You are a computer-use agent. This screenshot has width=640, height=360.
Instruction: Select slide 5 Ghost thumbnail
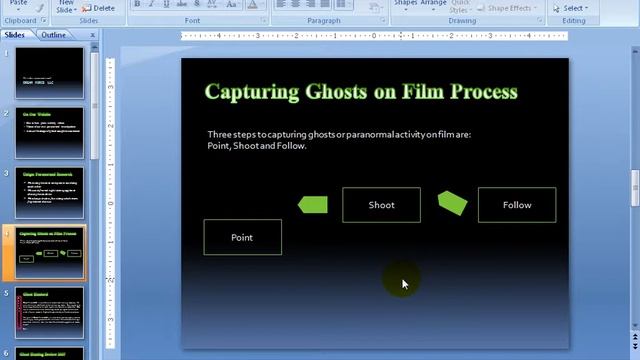click(49, 313)
